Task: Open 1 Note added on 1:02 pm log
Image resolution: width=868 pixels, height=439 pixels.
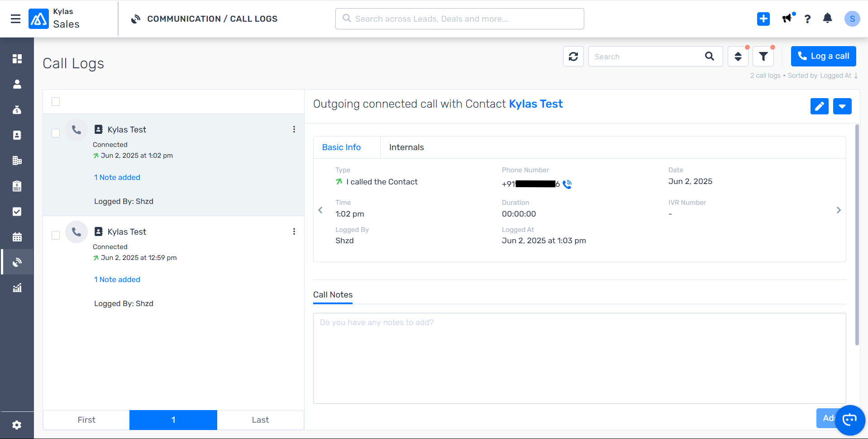Action: (x=117, y=177)
